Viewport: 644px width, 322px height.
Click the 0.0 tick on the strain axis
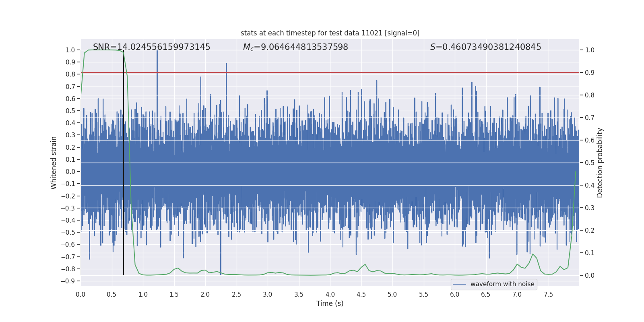70,171
